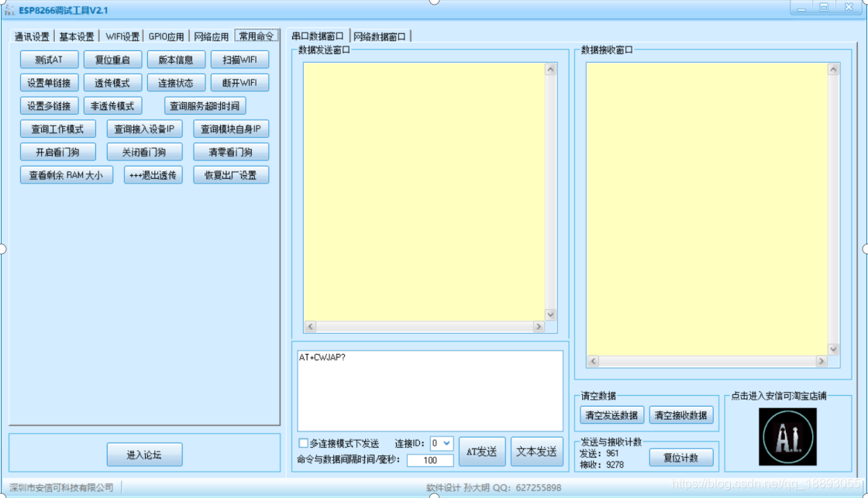Click up arrow of receive window scrollbar

(834, 69)
